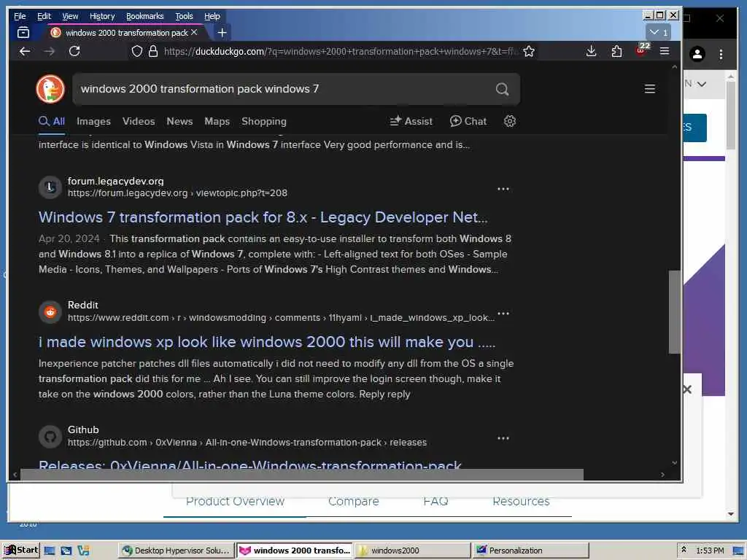
Task: Open a new tab with the plus button
Action: coord(222,32)
